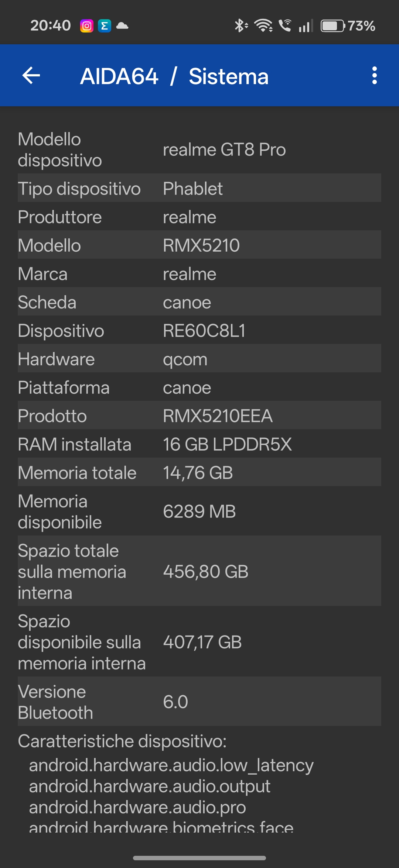Tap the back arrow in header

pyautogui.click(x=31, y=76)
